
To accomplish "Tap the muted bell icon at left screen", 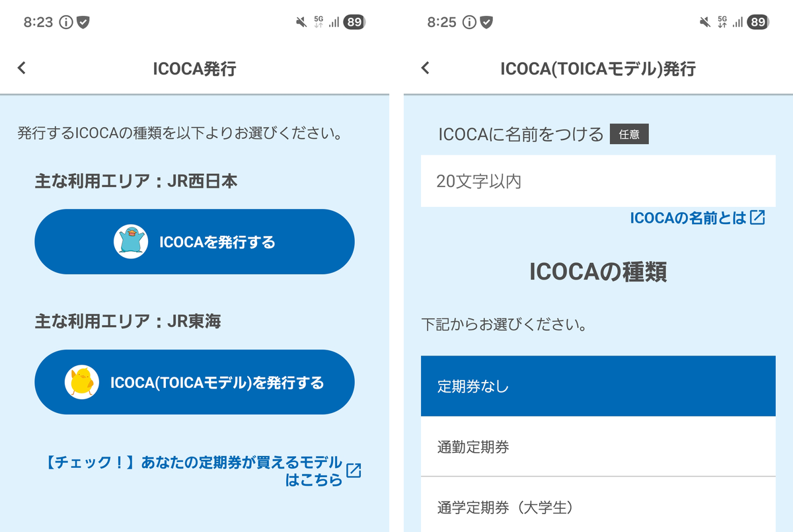I will (301, 22).
